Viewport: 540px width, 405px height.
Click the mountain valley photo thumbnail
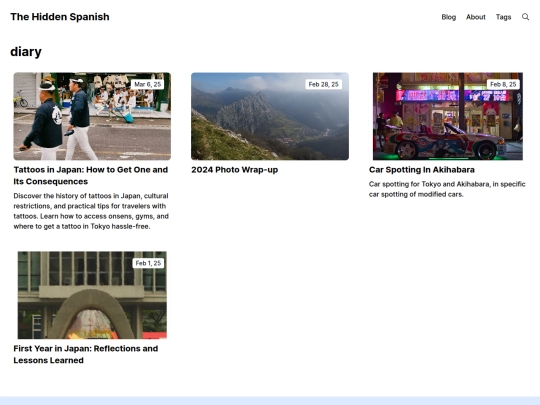pos(270,116)
